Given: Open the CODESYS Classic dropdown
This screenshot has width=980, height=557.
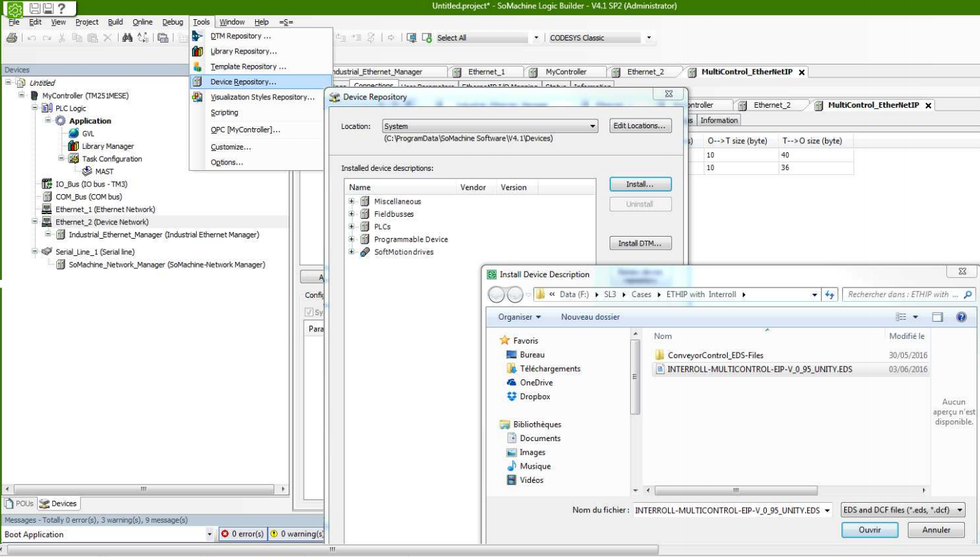Looking at the screenshot, I should click(649, 38).
